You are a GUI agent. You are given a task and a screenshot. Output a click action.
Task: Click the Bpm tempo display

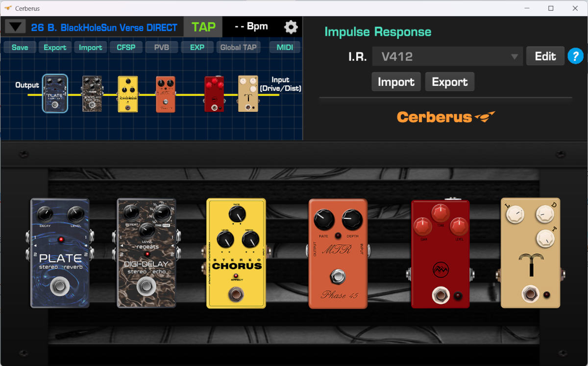(251, 26)
